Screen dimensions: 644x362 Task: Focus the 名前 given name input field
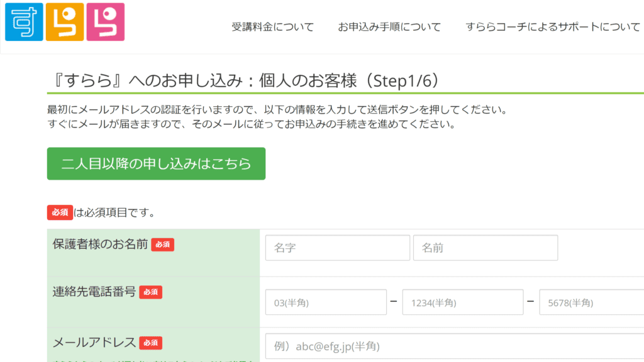tap(486, 248)
